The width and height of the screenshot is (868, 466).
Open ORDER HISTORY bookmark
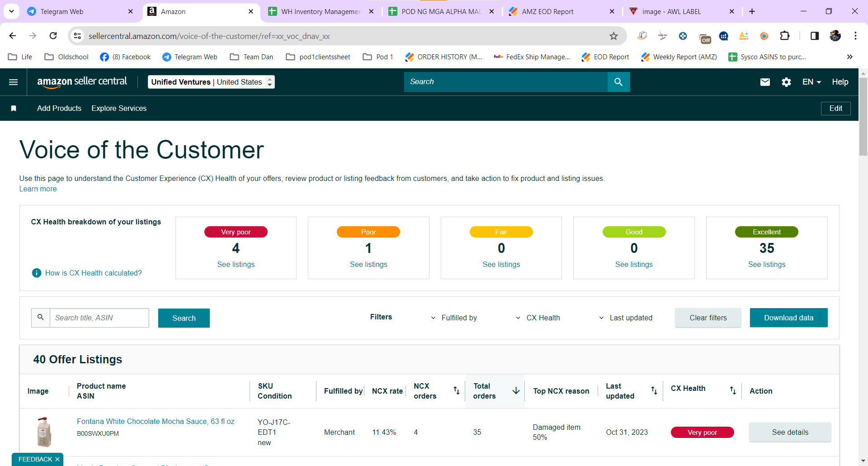[443, 57]
